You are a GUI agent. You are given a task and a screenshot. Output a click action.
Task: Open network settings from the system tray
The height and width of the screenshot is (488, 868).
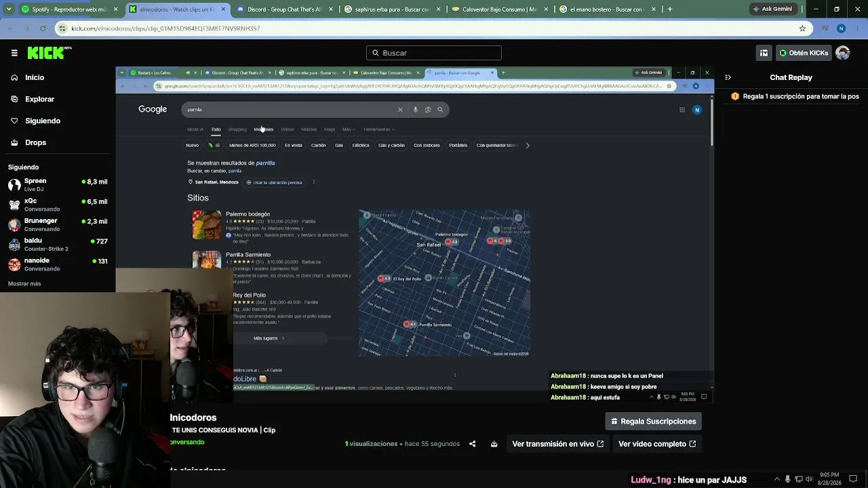click(x=798, y=479)
